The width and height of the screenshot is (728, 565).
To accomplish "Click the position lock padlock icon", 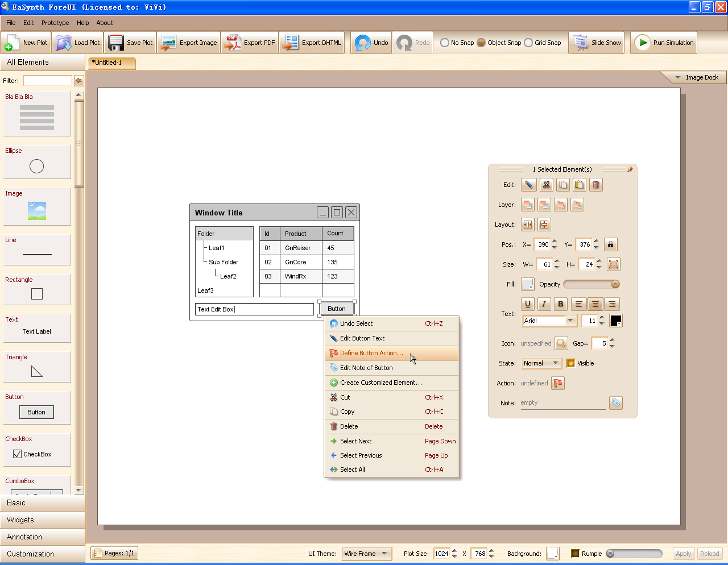I will [610, 244].
